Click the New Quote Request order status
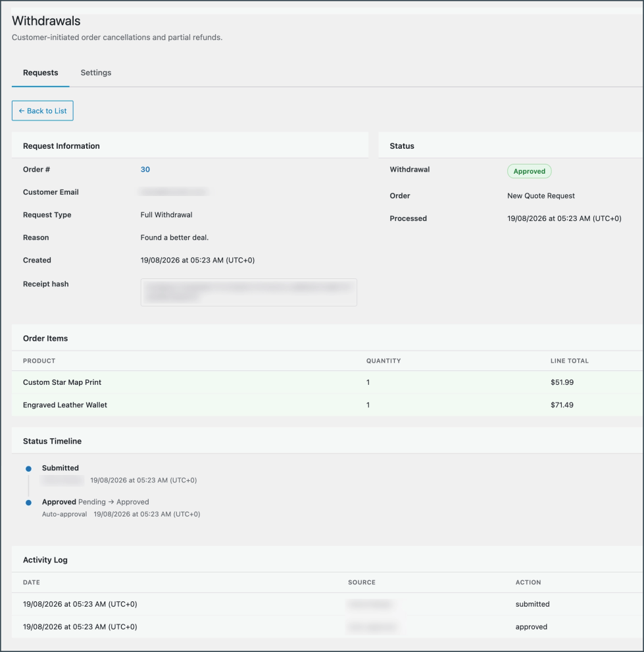Image resolution: width=644 pixels, height=652 pixels. [x=541, y=196]
